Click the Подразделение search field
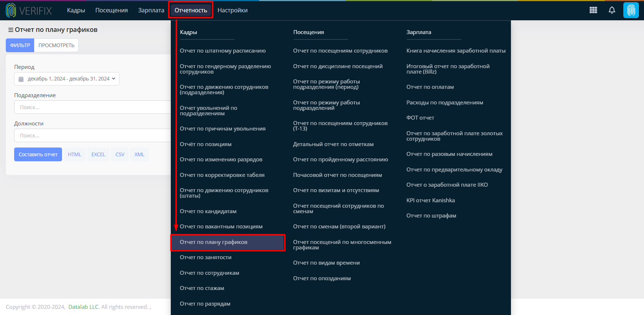 point(92,107)
